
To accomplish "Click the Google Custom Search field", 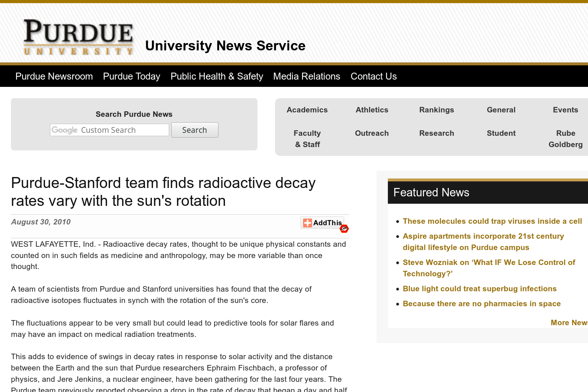I will coord(110,130).
